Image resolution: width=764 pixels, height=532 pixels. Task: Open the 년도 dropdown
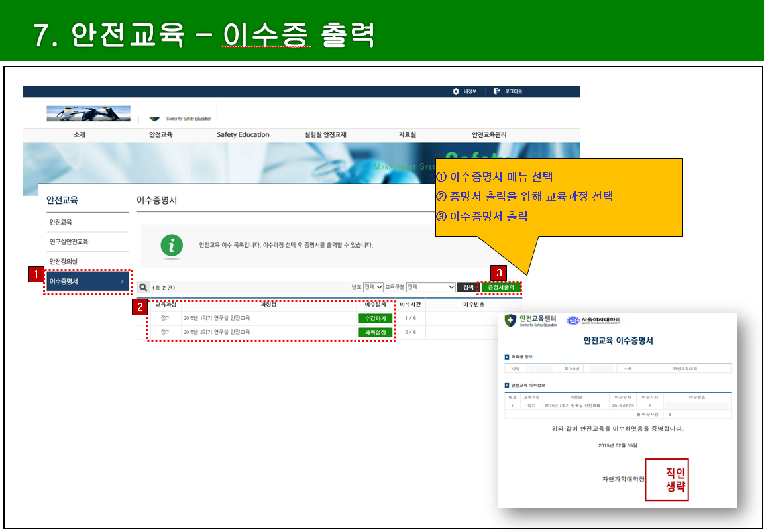click(x=373, y=287)
